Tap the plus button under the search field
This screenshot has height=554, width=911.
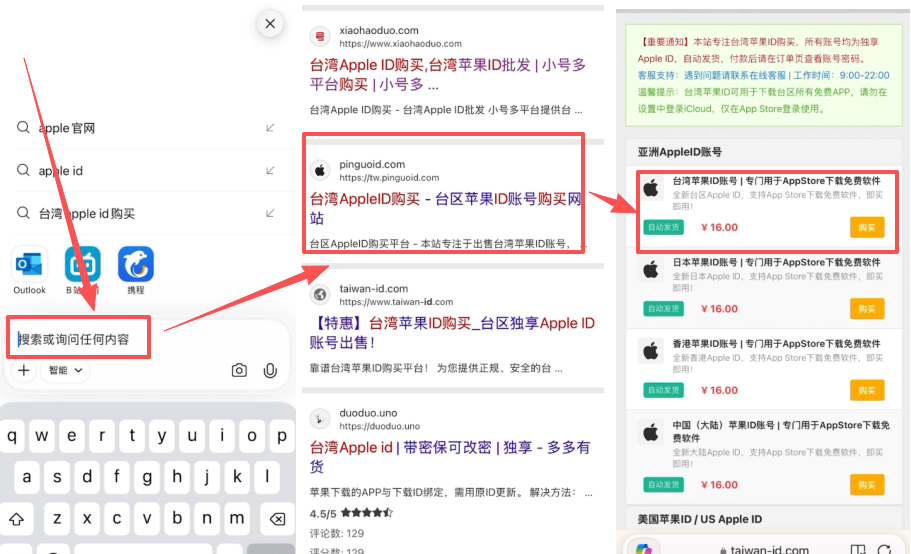point(23,370)
